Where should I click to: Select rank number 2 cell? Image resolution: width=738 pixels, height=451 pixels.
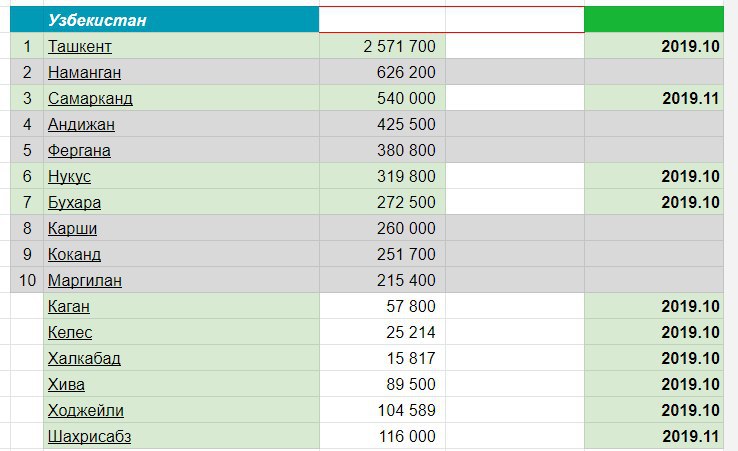point(27,72)
